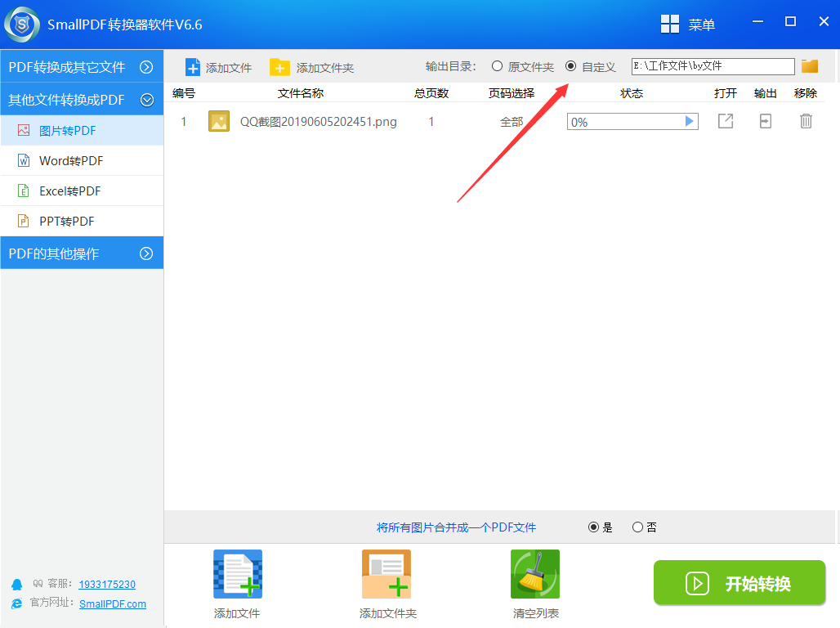Open the 菜单 grid icon
Viewport: 840px width, 628px height.
(x=670, y=25)
